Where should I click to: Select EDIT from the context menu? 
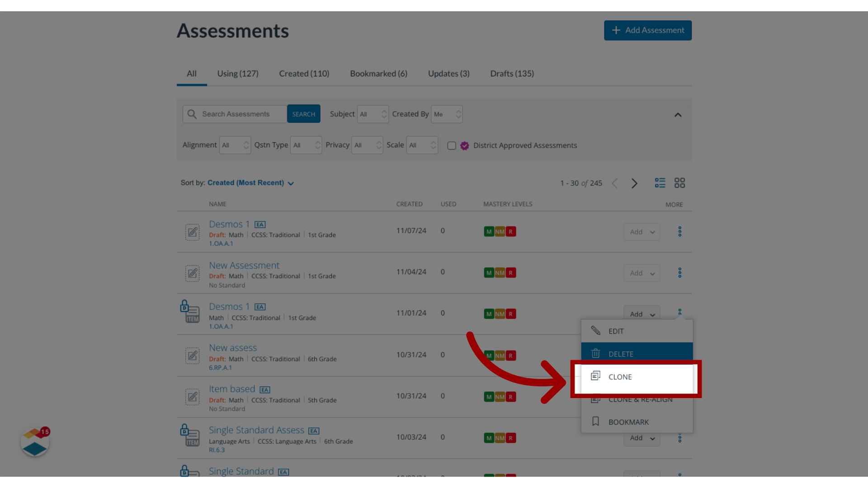pos(637,331)
